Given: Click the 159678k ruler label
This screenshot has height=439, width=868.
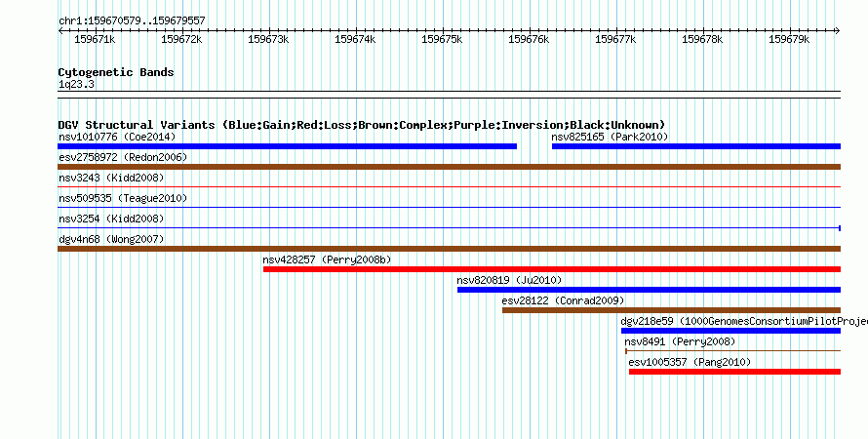Looking at the screenshot, I should click(x=702, y=39).
